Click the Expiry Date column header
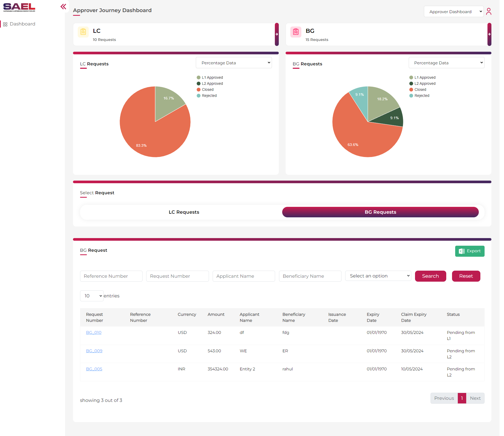Screen dimensions: 504x436 coord(373,317)
